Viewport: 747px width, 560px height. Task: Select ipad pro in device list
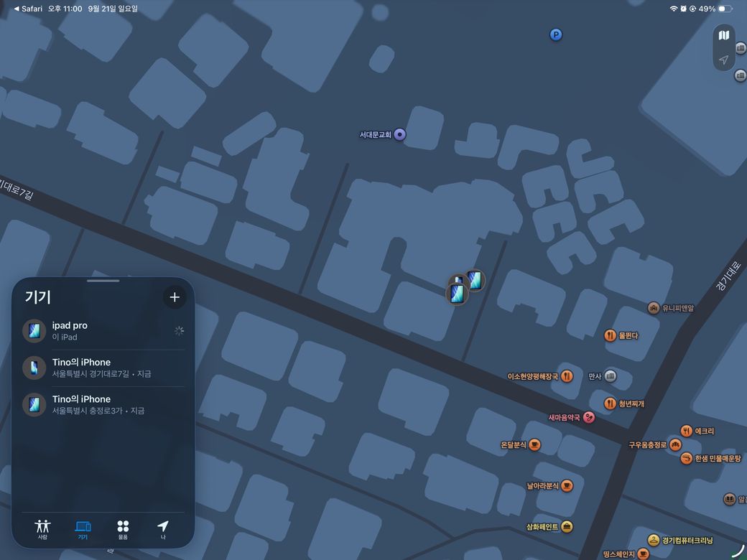[103, 331]
